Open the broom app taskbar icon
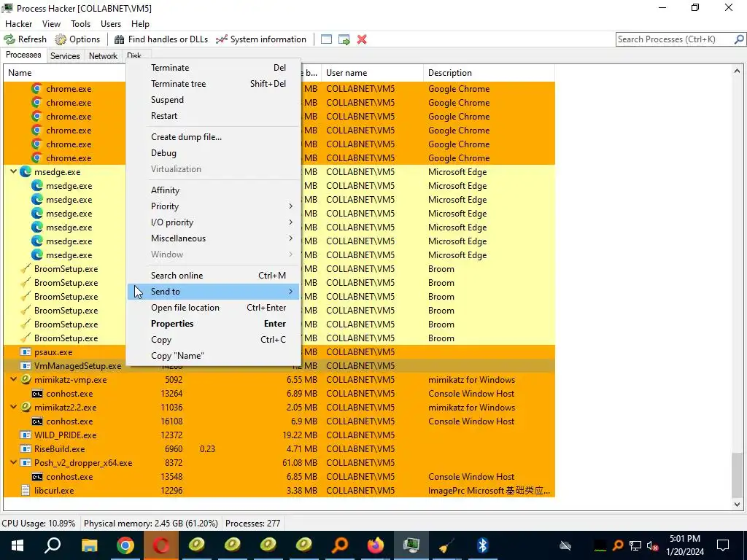This screenshot has width=747, height=560. coord(447,545)
